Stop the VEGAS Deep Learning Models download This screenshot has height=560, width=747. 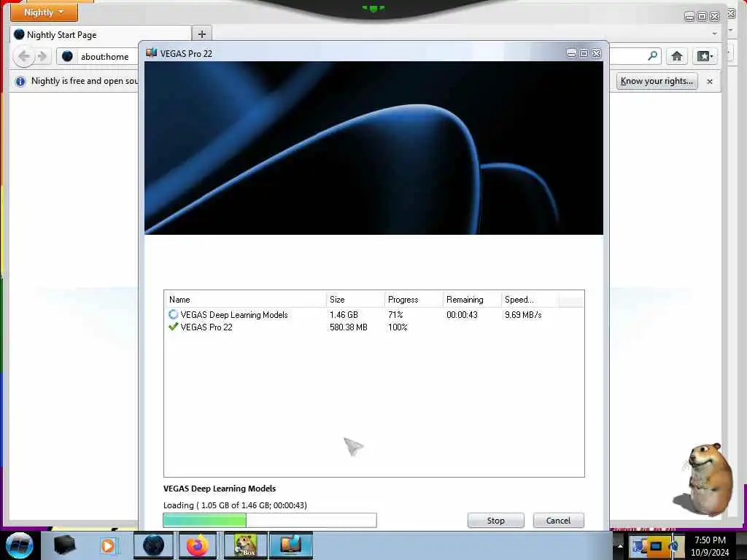pyautogui.click(x=495, y=520)
